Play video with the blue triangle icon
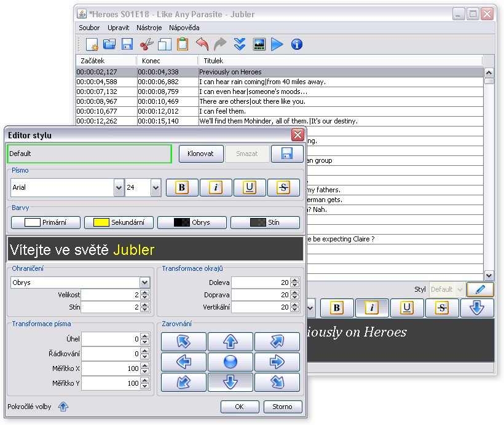504x425 pixels. (x=277, y=44)
